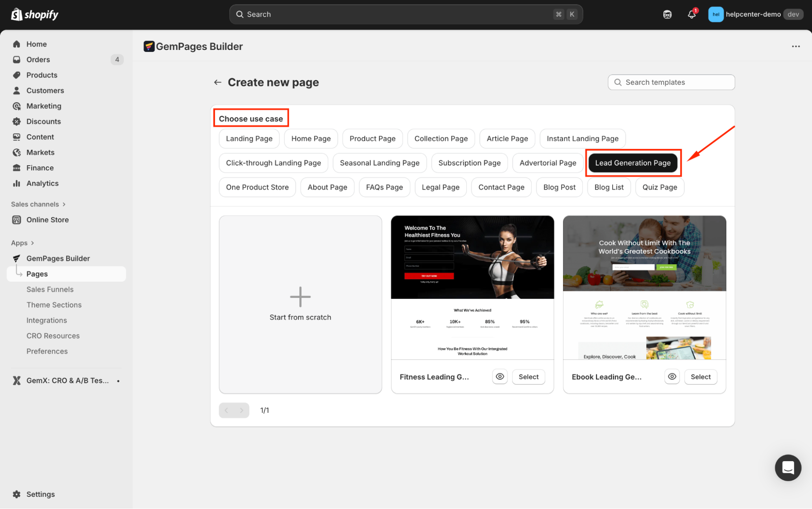
Task: Preview the Ebook Leading template with eye icon
Action: point(672,377)
